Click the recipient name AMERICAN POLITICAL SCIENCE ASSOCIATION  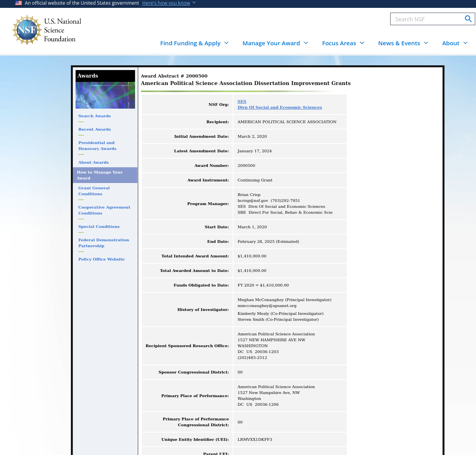coord(287,122)
